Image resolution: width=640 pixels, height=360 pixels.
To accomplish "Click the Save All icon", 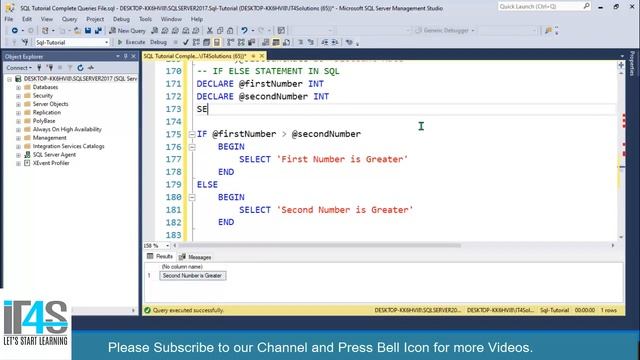I will 98,31.
